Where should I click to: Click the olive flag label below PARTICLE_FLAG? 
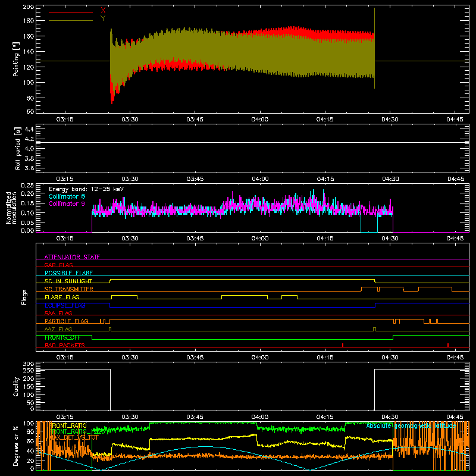tap(58, 329)
